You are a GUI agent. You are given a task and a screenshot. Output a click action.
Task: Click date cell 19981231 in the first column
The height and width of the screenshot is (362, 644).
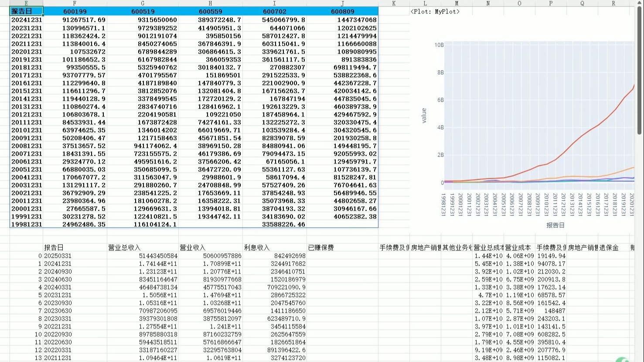pos(26,224)
